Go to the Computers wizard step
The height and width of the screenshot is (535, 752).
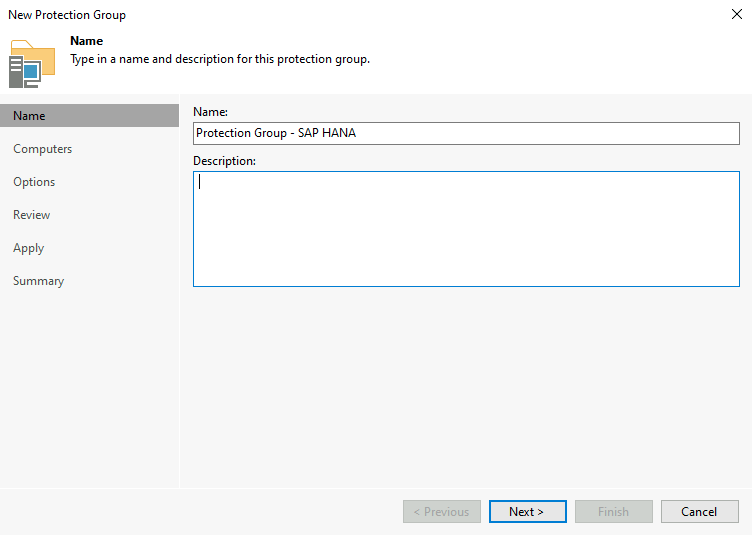(x=43, y=149)
